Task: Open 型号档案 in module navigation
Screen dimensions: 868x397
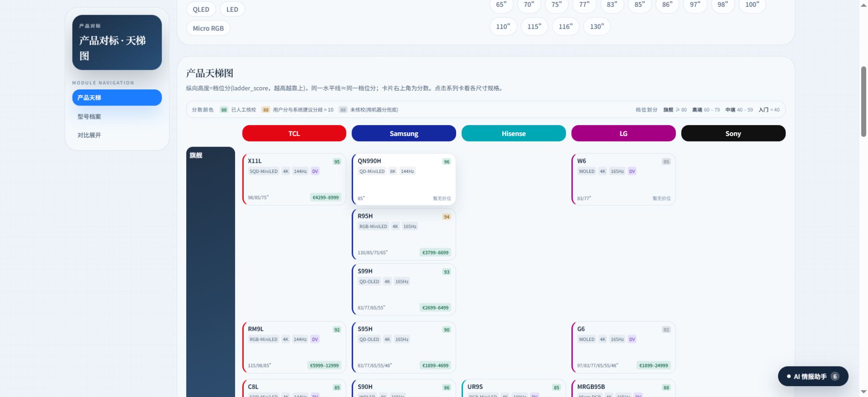Action: 117,116
